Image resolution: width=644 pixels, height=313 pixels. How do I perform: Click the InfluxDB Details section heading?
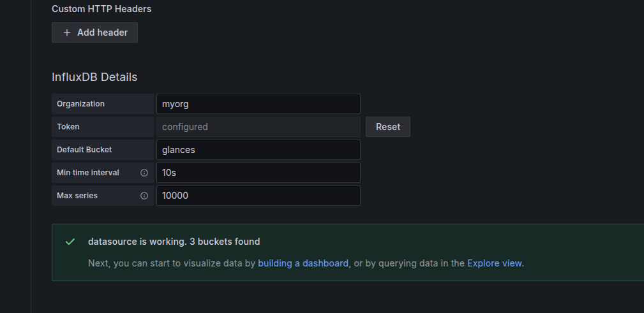tap(94, 77)
